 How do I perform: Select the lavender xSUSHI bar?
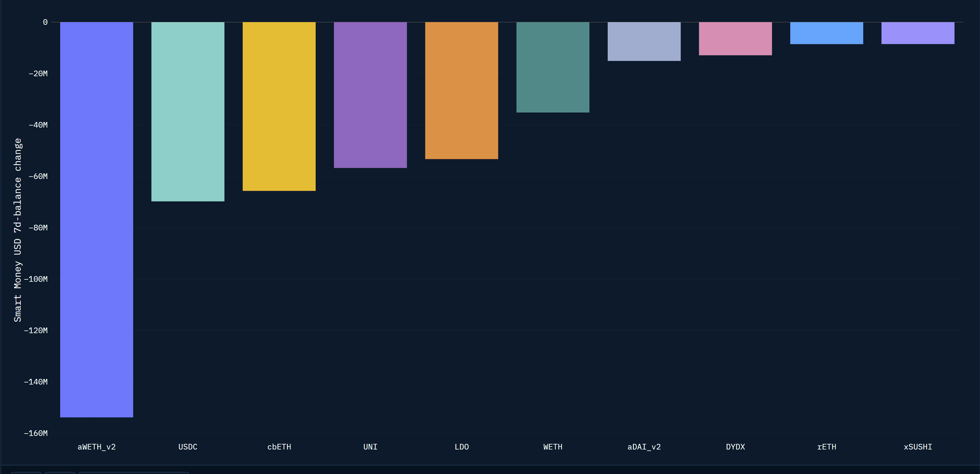point(918,33)
